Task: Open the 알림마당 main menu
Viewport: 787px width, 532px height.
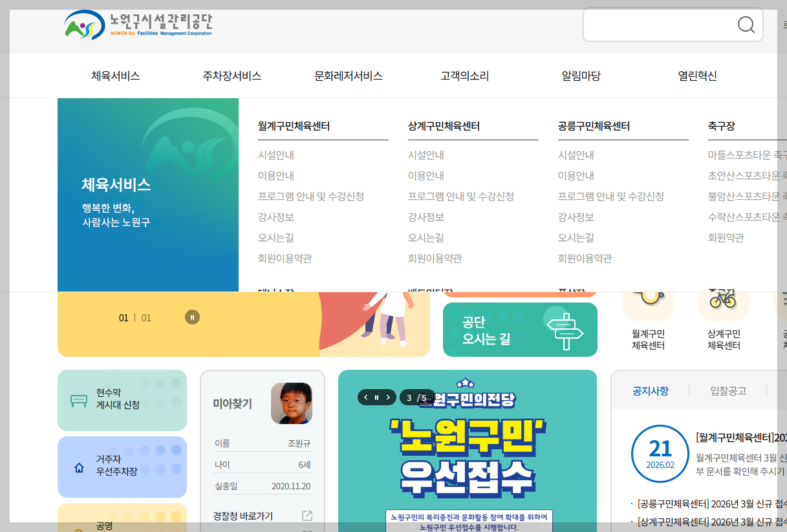Action: pos(581,76)
